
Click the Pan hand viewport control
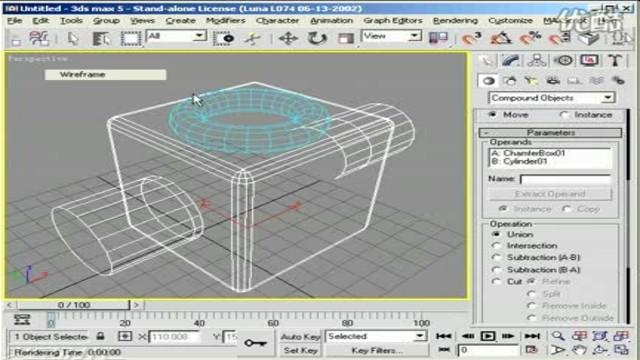(579, 350)
